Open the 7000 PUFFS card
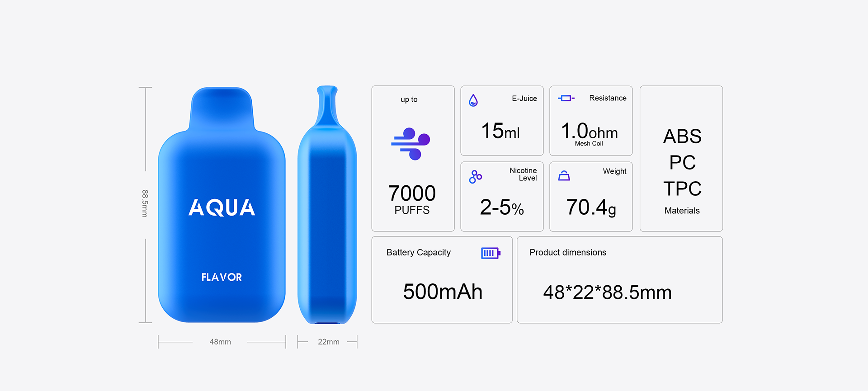 413,159
